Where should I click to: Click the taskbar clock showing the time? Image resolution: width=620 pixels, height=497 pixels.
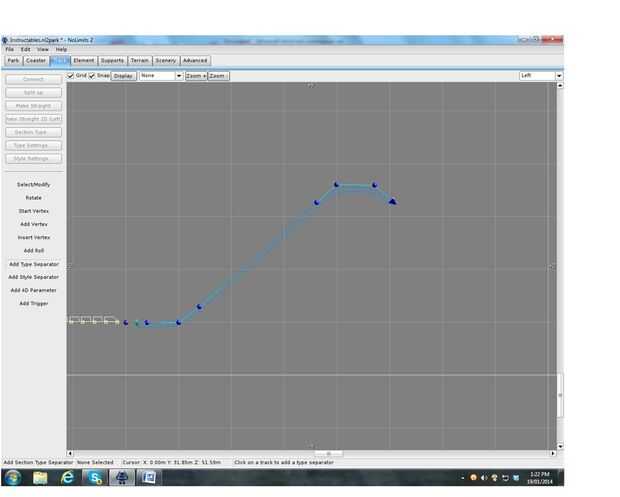click(539, 478)
